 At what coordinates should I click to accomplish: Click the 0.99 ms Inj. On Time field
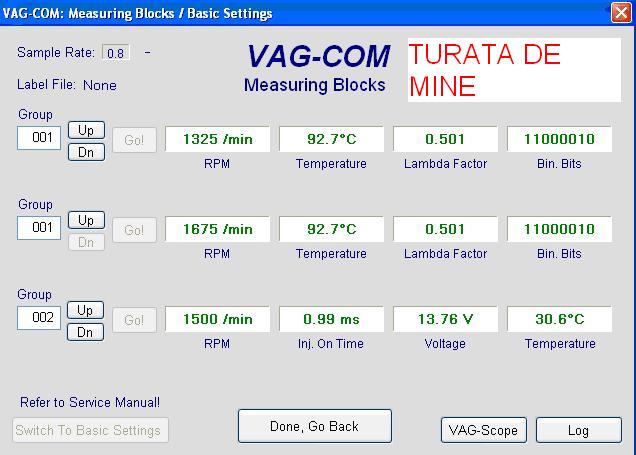331,319
